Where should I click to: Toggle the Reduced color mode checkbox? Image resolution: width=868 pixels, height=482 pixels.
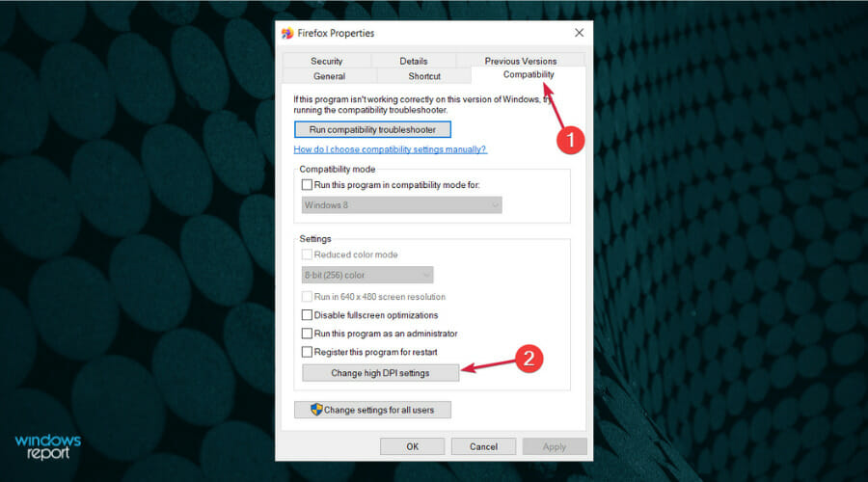307,254
